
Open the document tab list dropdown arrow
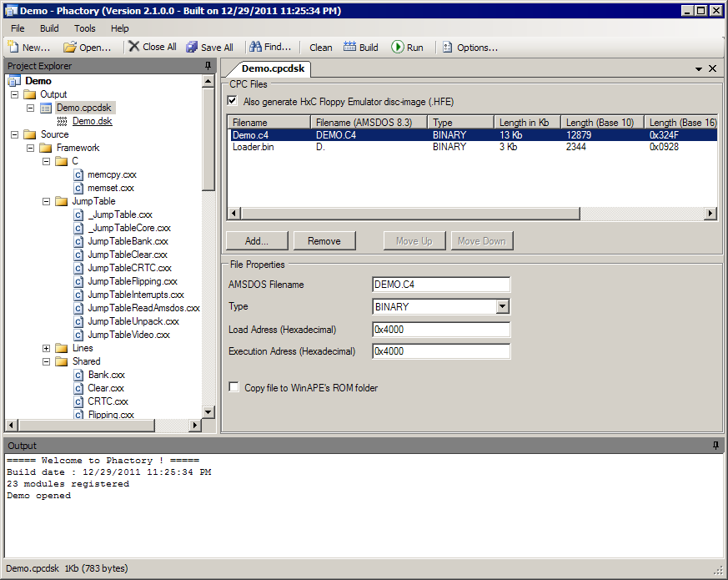[x=698, y=68]
